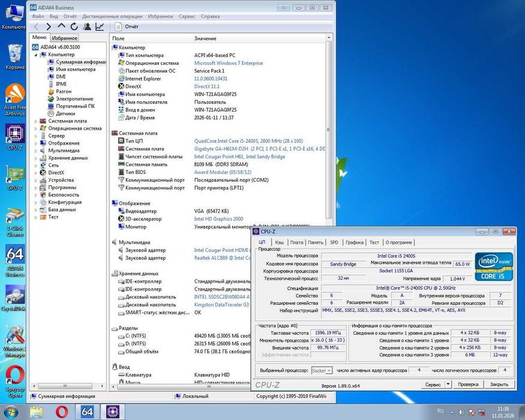Expand the Сервер tree node
This screenshot has width=525, height=420.
coord(36,136)
